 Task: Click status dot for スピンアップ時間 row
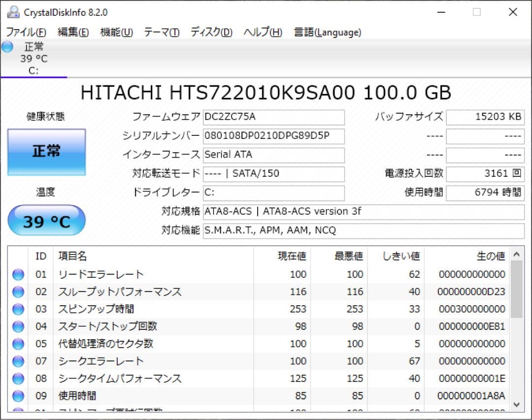(18, 309)
